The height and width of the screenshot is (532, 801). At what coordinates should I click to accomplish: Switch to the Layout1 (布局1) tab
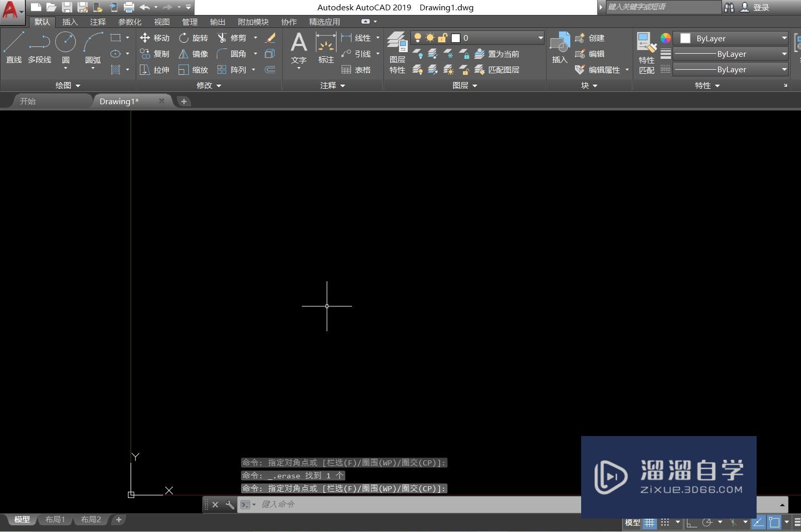55,520
